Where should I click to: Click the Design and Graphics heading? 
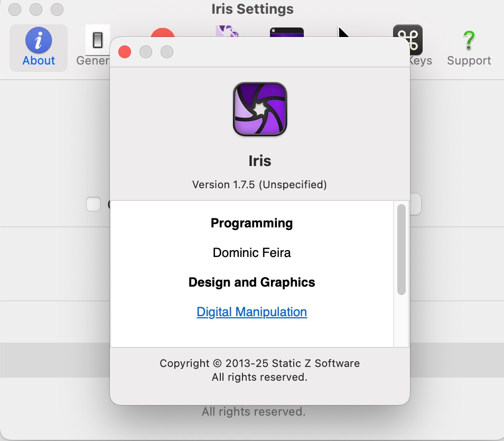click(251, 282)
